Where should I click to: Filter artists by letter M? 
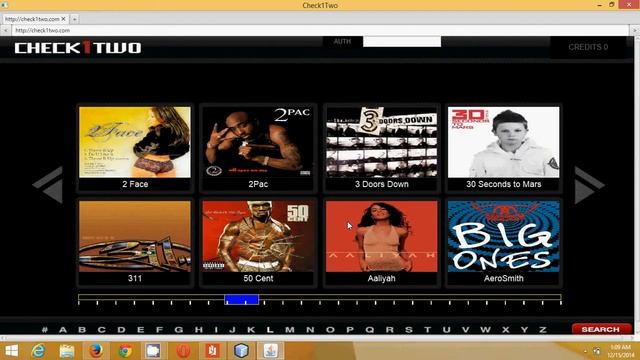[x=290, y=329]
